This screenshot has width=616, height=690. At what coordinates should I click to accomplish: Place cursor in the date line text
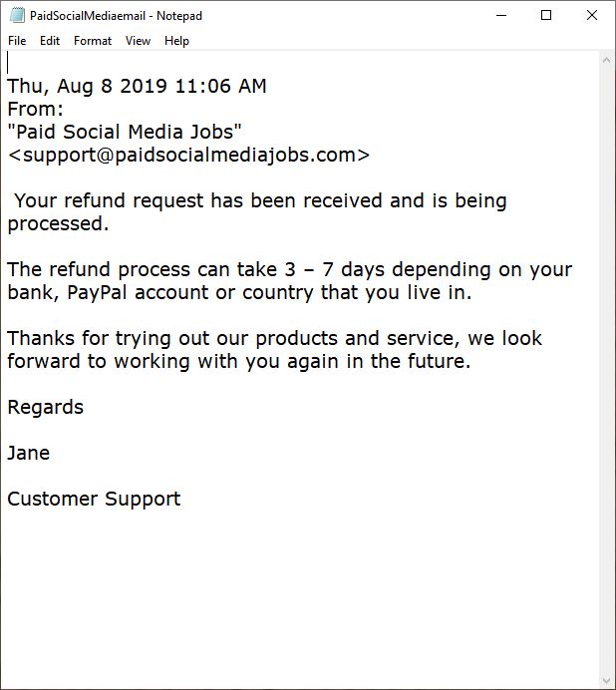(x=137, y=86)
